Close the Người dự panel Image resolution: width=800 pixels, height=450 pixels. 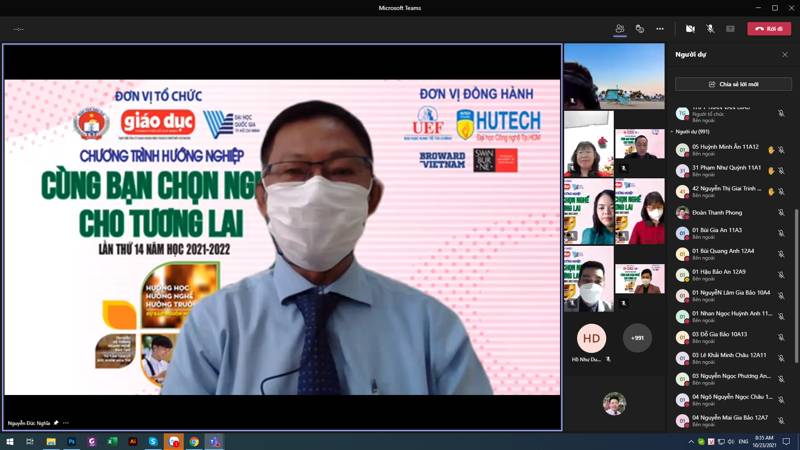(785, 55)
